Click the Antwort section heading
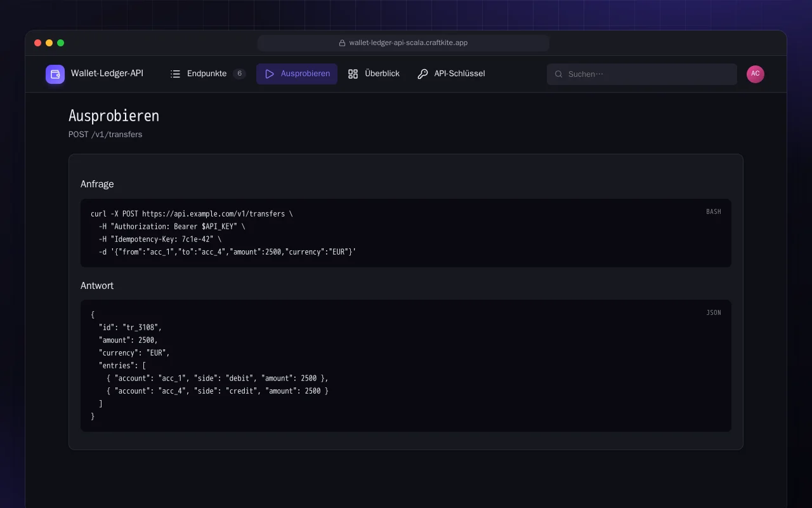The width and height of the screenshot is (812, 508). [x=97, y=286]
